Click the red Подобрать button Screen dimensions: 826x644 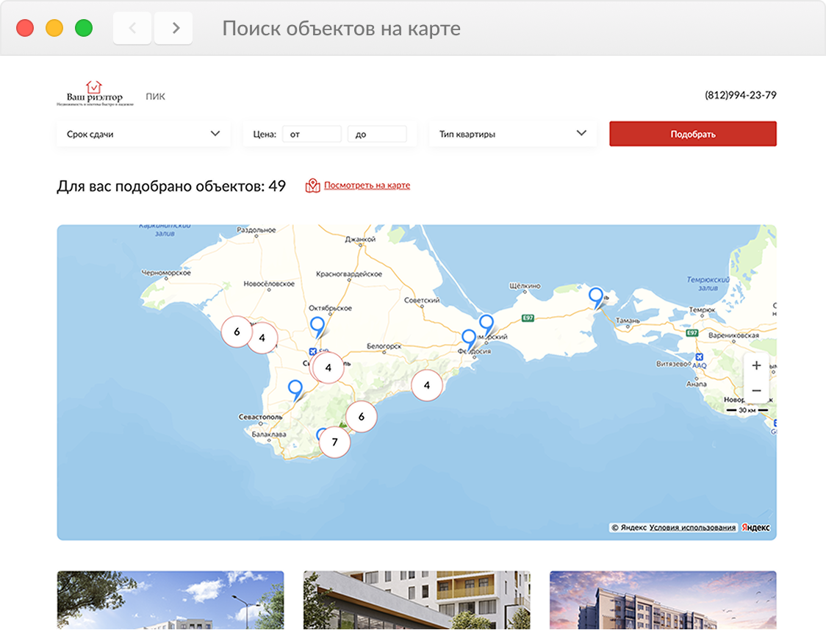(693, 134)
